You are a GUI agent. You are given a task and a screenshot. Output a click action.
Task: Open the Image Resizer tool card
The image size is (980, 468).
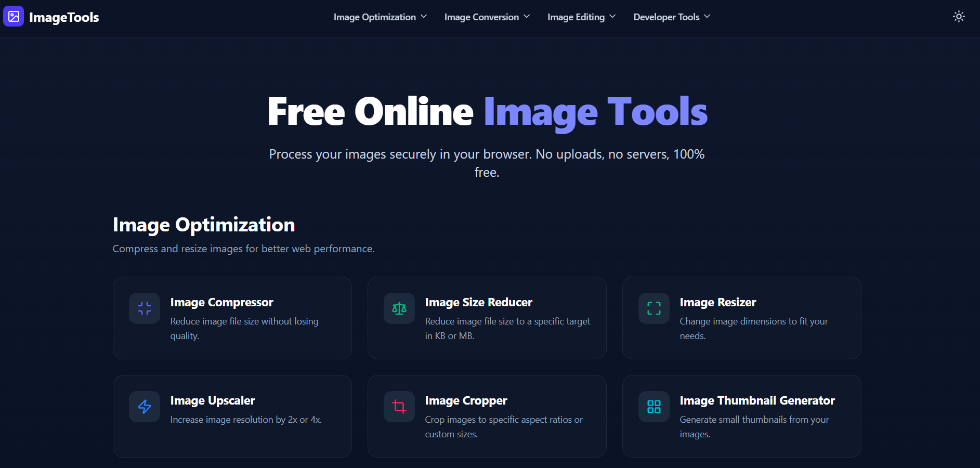click(741, 318)
